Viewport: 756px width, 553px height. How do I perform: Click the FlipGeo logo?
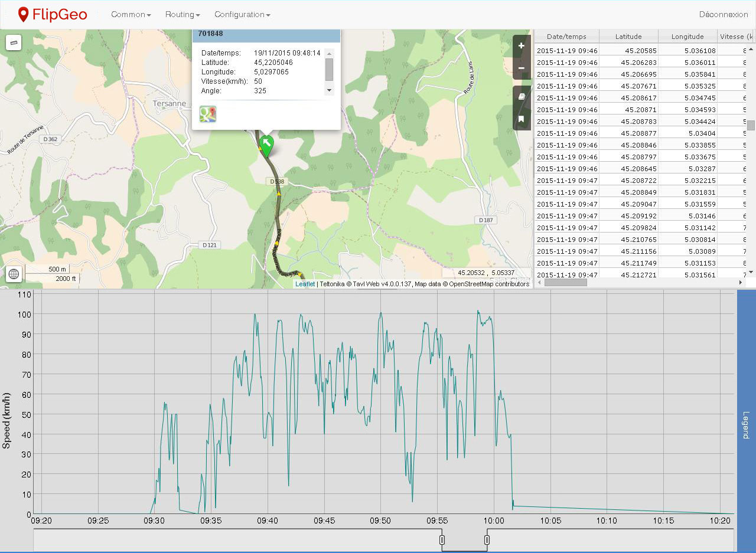point(53,14)
